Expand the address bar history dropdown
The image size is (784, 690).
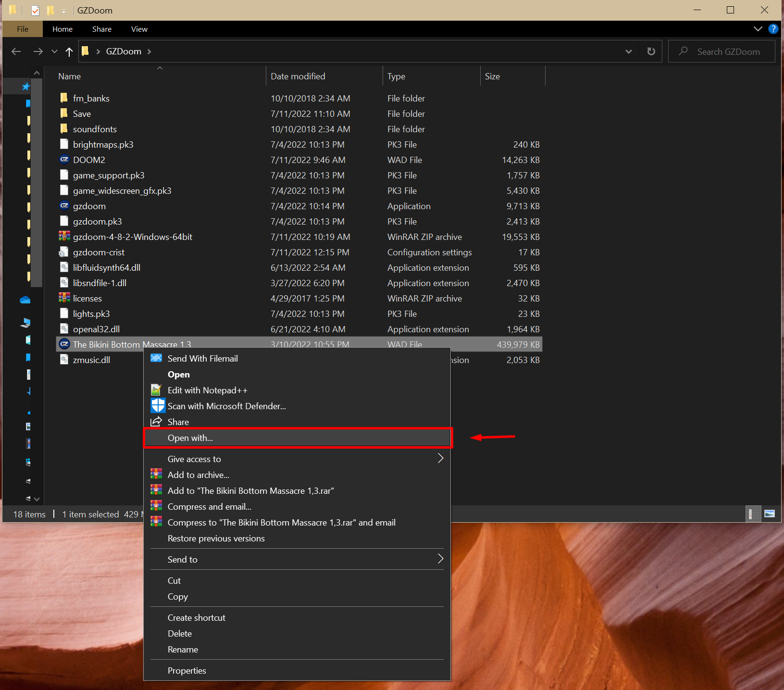click(x=629, y=51)
